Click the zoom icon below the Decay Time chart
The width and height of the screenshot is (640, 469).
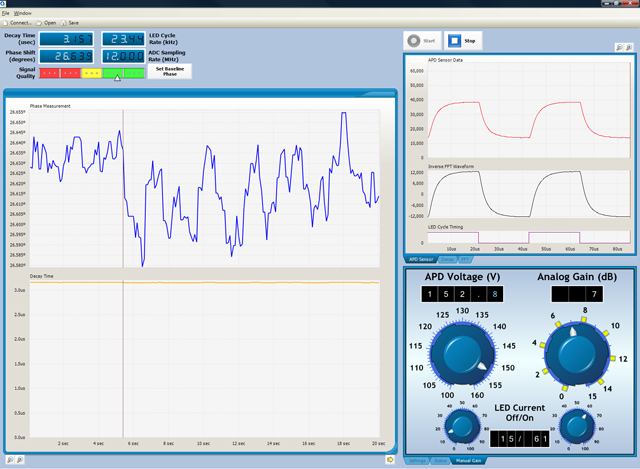9,459
